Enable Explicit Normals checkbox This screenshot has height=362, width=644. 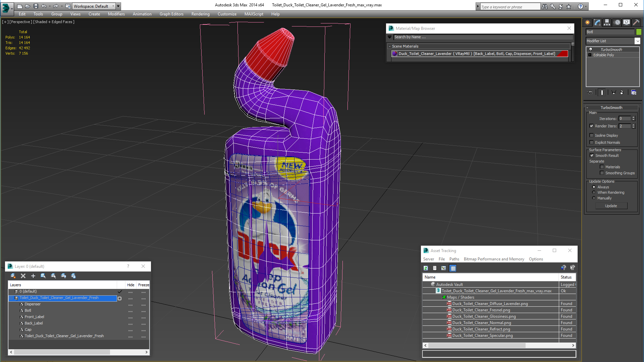pyautogui.click(x=591, y=142)
